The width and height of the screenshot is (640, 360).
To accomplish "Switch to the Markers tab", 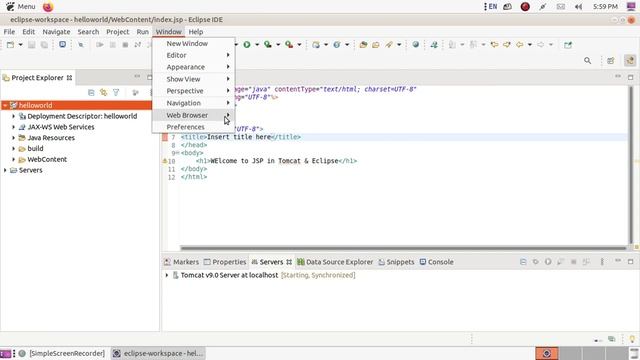I will [181, 262].
